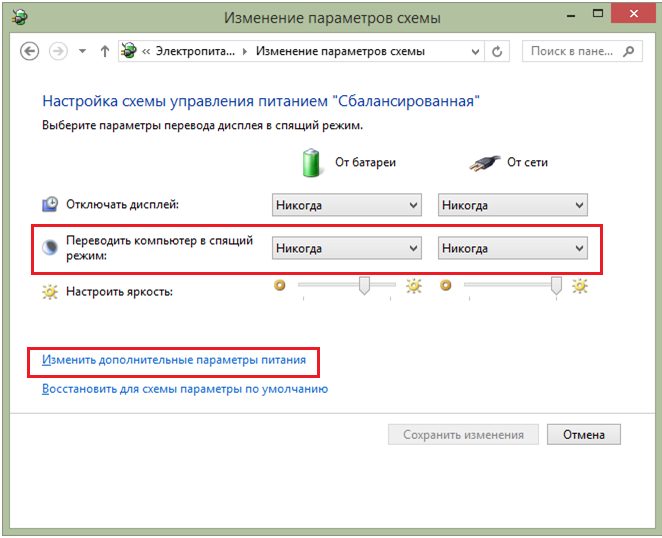
Task: Open Изменить дополнительные параметры питания link
Action: (x=174, y=360)
